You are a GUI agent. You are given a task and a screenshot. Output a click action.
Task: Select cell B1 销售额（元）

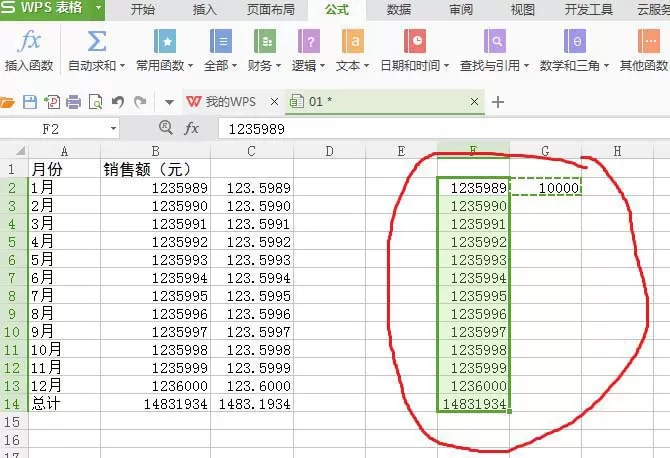pos(156,170)
